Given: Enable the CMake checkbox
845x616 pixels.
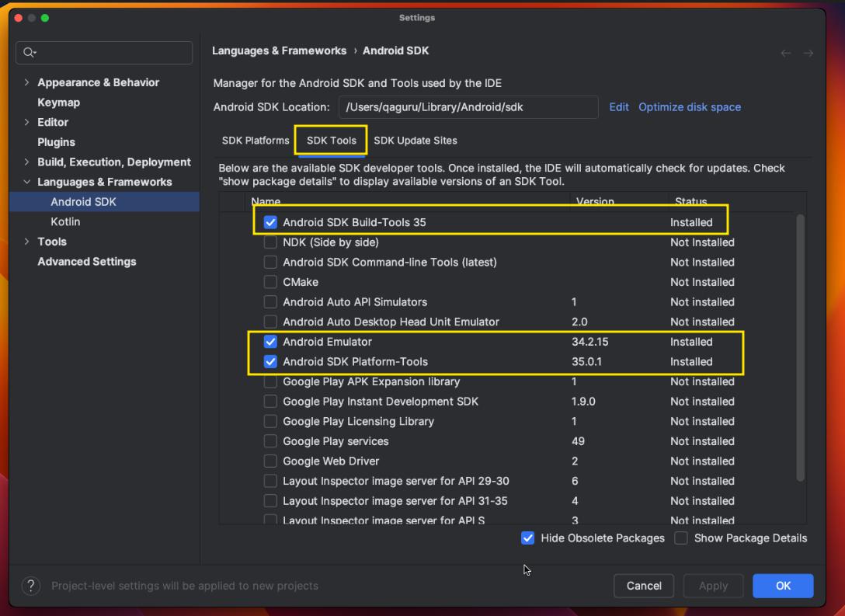Looking at the screenshot, I should (270, 282).
